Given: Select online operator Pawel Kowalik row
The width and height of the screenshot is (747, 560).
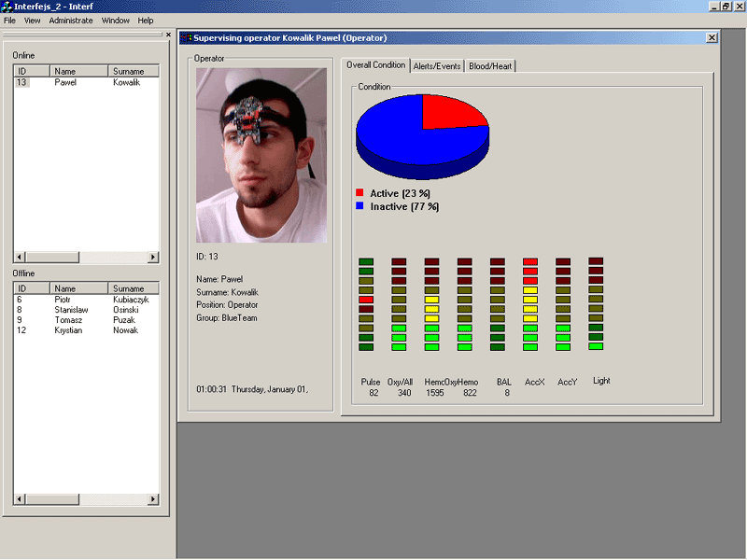Looking at the screenshot, I should (x=86, y=82).
